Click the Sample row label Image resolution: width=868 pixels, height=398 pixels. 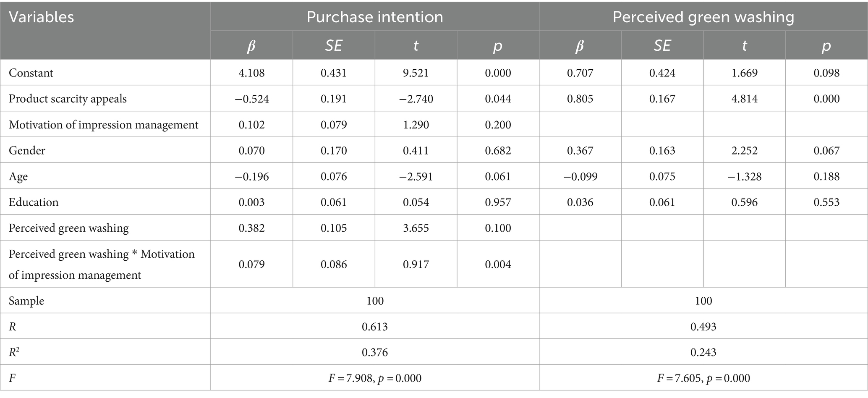point(26,301)
